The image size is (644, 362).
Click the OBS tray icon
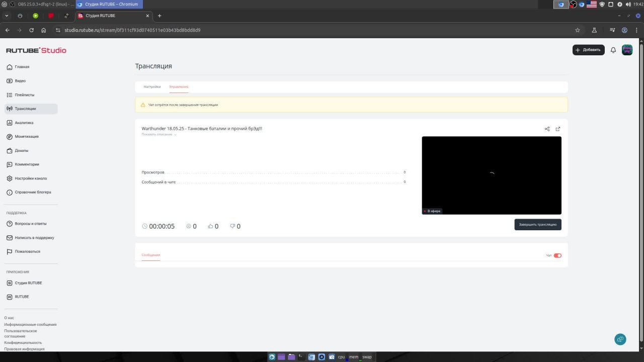click(x=573, y=4)
